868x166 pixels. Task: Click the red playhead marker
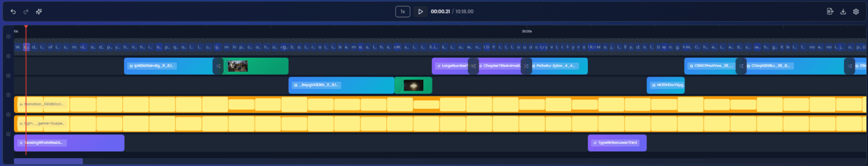coord(26,27)
